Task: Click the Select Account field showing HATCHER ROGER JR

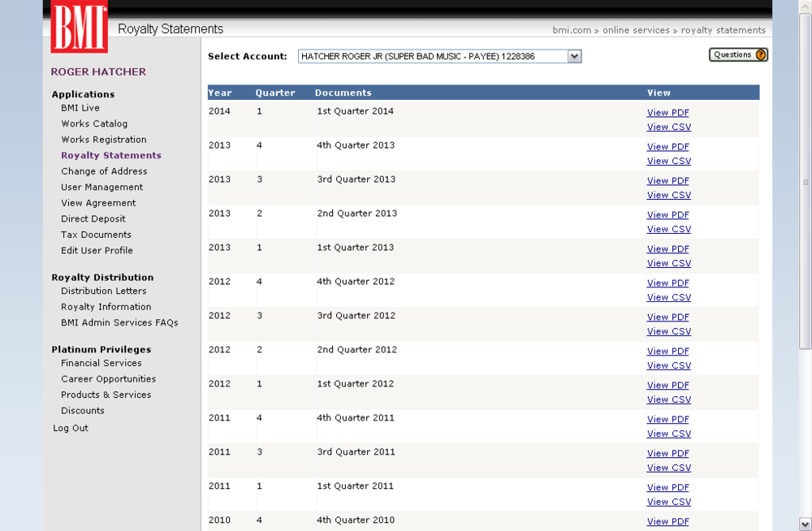Action: pyautogui.click(x=439, y=56)
